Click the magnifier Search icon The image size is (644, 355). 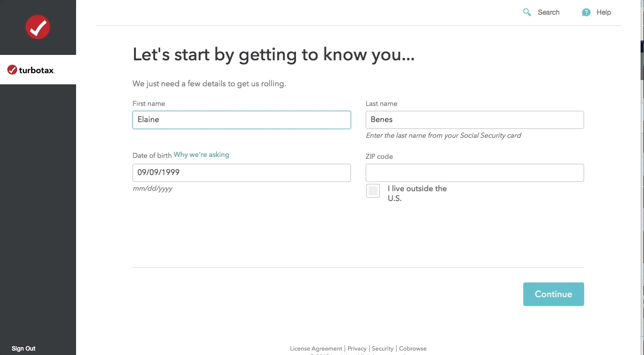527,12
